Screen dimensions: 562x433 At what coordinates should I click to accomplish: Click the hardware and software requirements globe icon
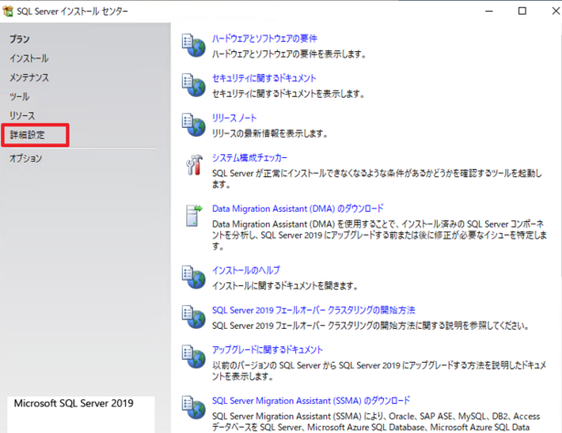pos(194,45)
